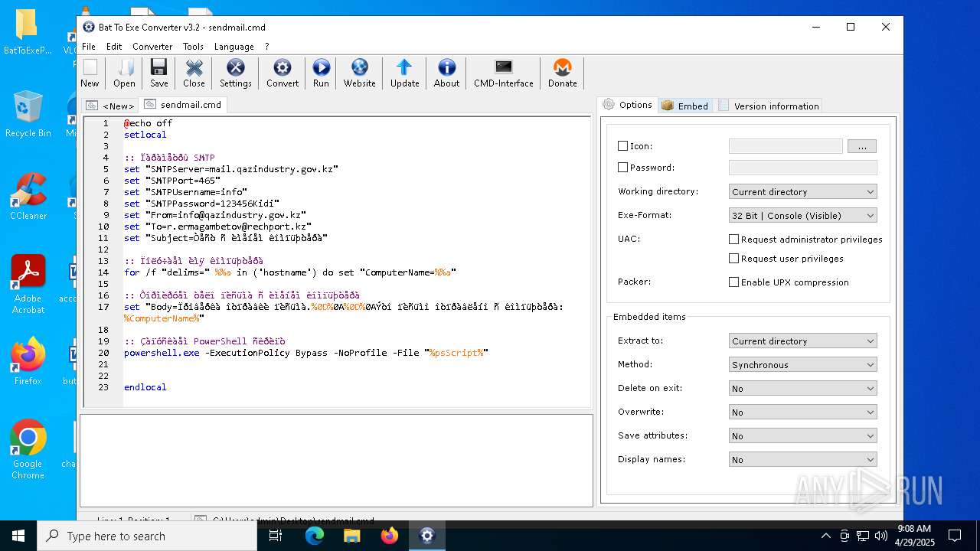This screenshot has width=980, height=551.
Task: Save the script with the Save icon
Action: [x=159, y=73]
